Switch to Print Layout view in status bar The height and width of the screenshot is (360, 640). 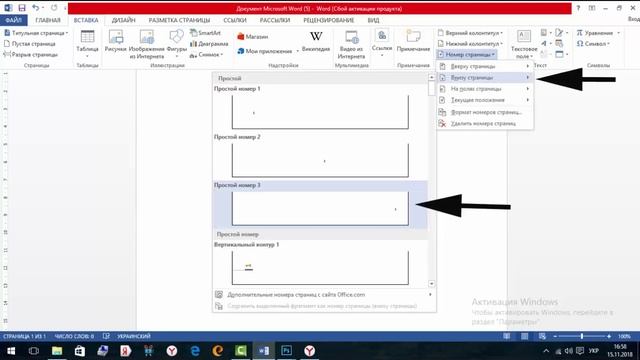(524, 336)
